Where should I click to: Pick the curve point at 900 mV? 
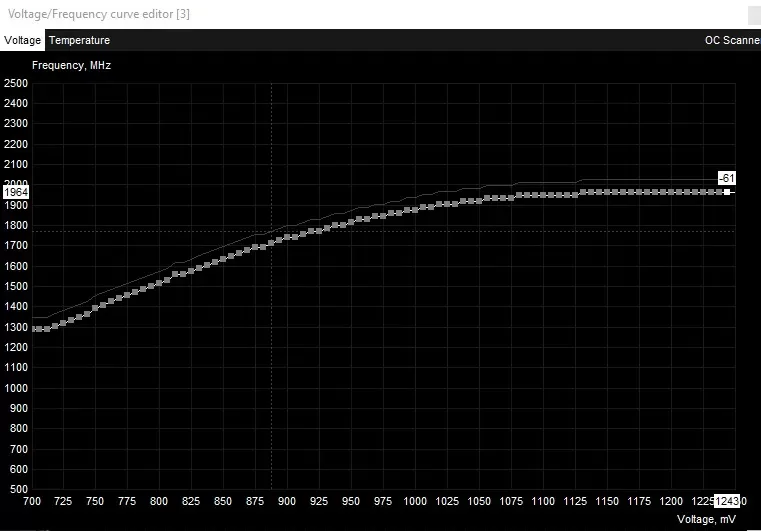(x=287, y=237)
